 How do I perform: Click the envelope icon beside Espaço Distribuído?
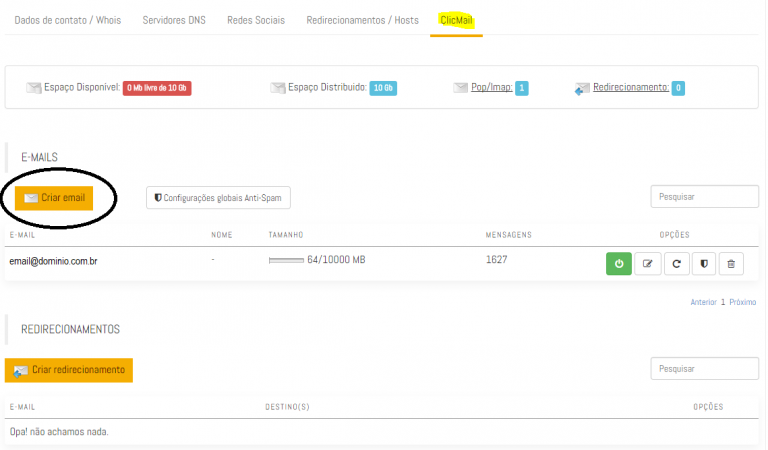278,88
